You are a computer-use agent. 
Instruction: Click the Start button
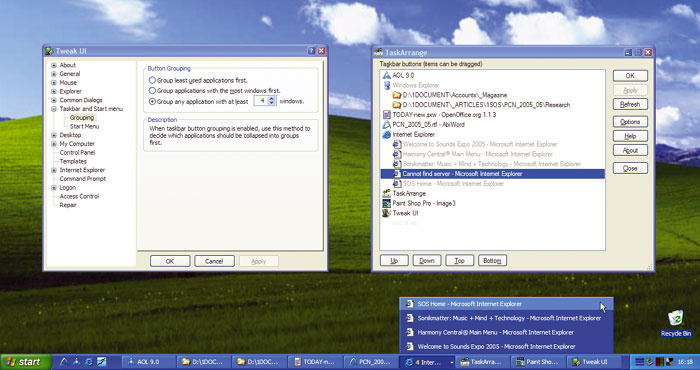[x=26, y=362]
